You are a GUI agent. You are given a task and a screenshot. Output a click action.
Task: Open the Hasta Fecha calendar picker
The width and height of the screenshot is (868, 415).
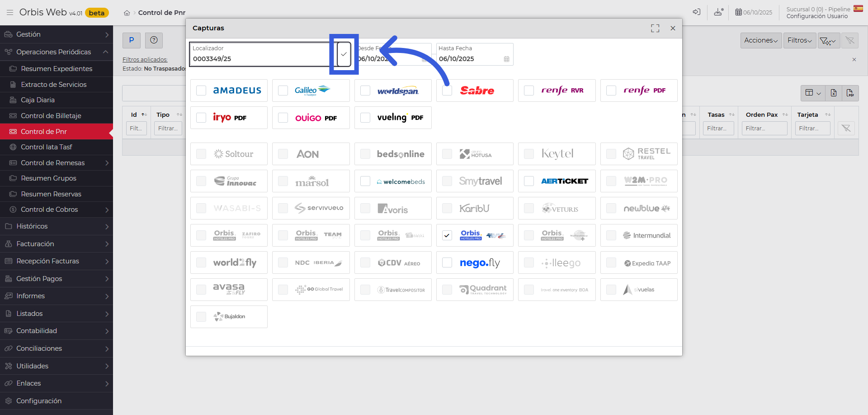506,59
